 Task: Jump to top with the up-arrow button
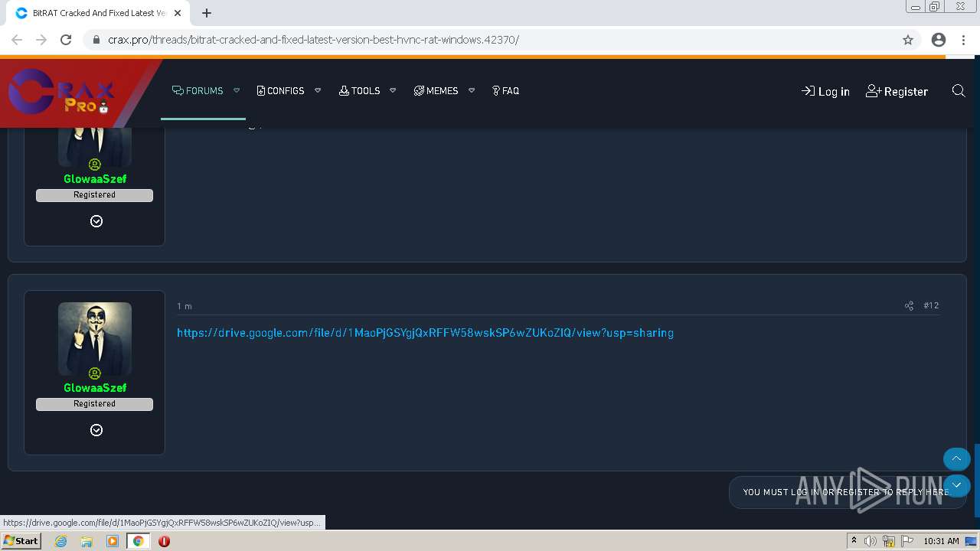pos(956,458)
